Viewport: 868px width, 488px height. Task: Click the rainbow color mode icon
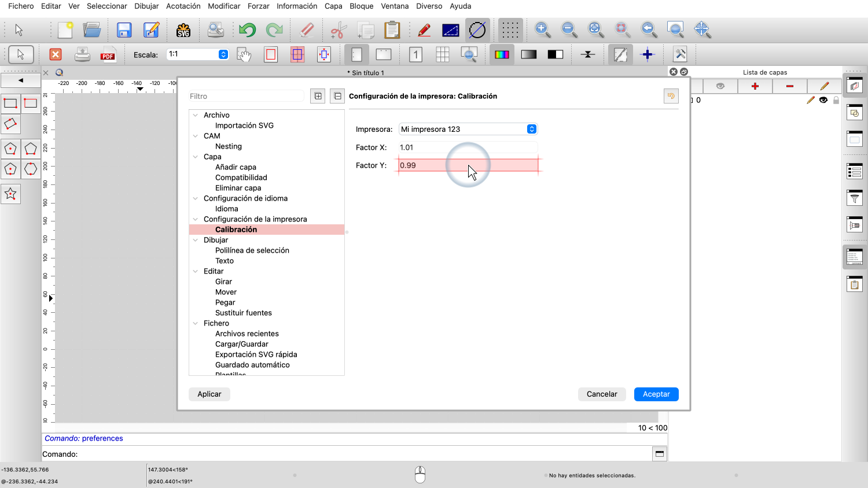[x=502, y=55]
